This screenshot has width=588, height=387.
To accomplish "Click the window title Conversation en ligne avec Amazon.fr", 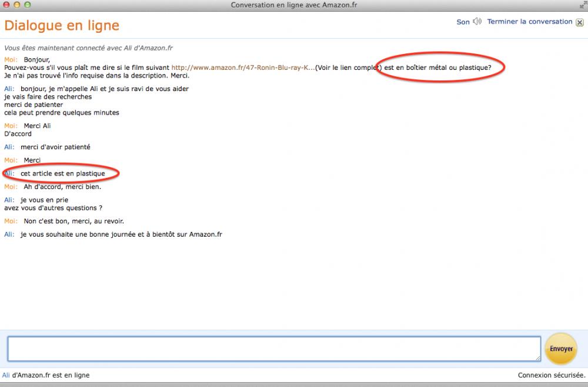I will point(294,5).
